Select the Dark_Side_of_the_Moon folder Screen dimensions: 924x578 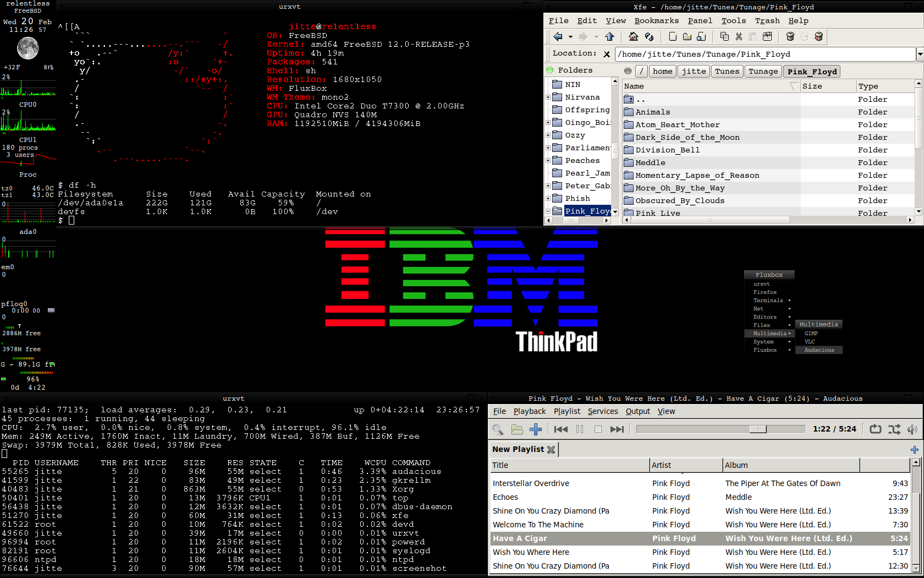point(687,138)
